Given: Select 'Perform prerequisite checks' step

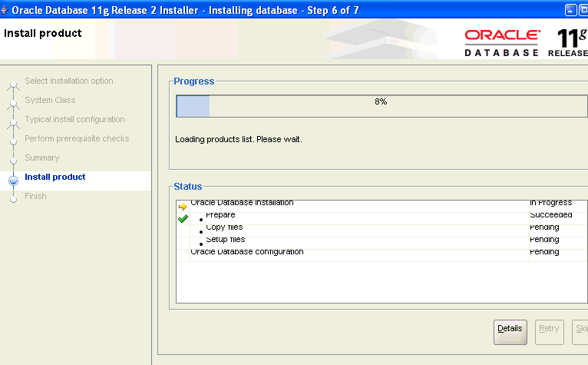Looking at the screenshot, I should (77, 138).
